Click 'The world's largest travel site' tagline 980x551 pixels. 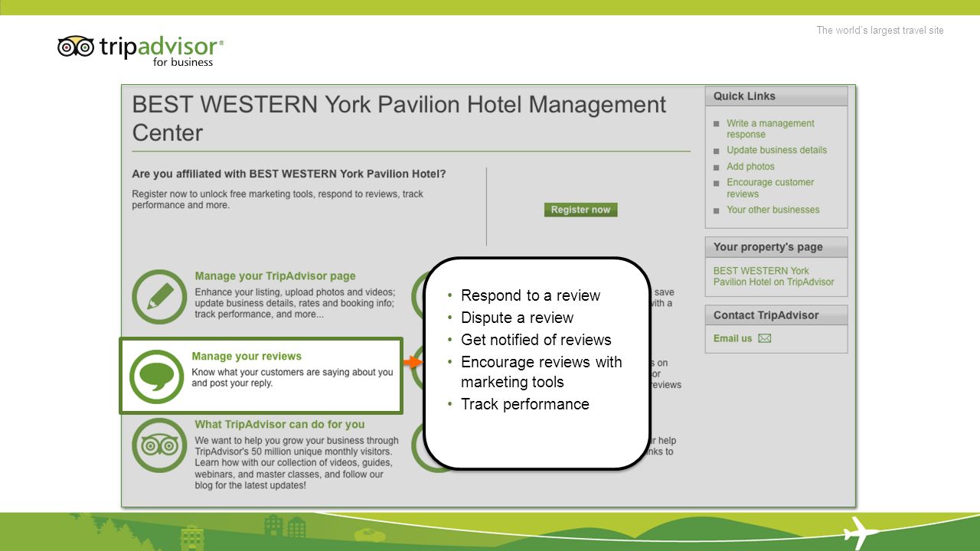pos(880,31)
